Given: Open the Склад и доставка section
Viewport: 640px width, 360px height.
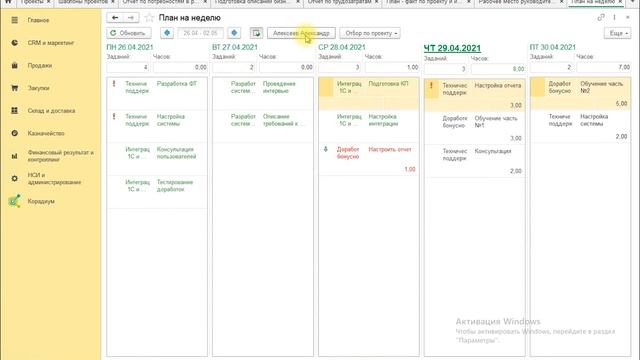Looking at the screenshot, I should tap(51, 111).
